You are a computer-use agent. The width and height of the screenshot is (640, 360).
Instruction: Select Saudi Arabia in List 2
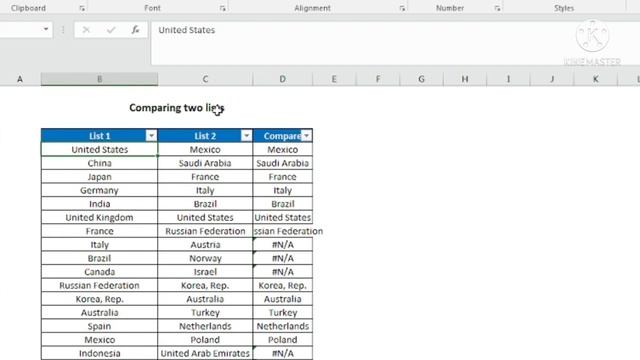[x=205, y=163]
